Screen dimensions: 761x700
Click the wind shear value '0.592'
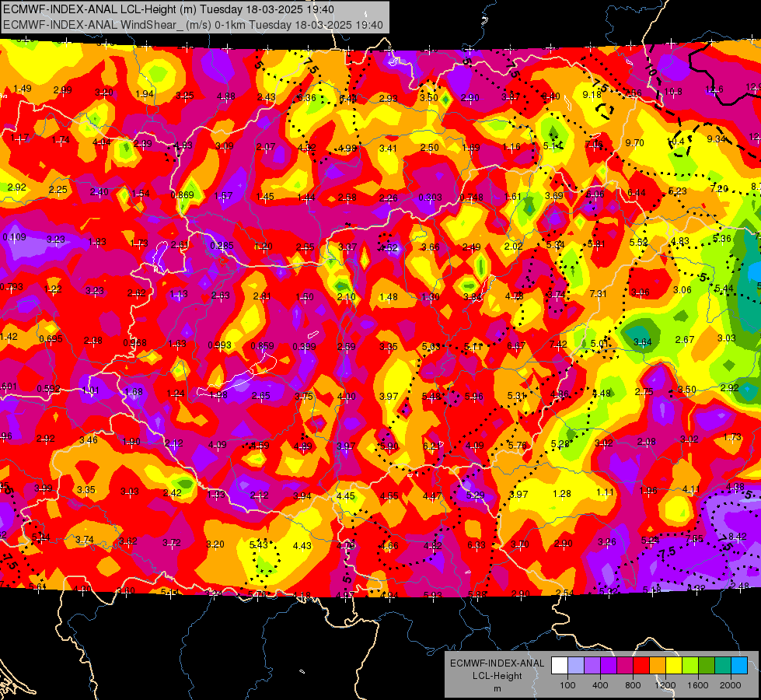pos(48,389)
